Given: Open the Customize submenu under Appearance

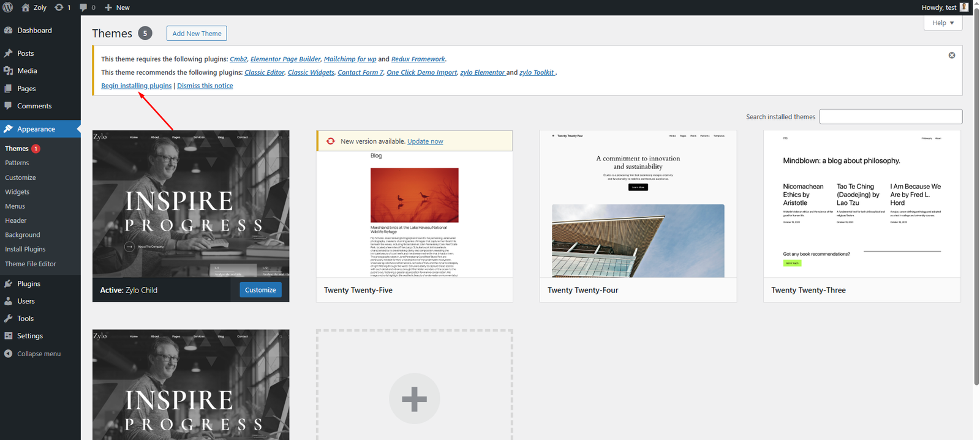Looking at the screenshot, I should pos(20,177).
